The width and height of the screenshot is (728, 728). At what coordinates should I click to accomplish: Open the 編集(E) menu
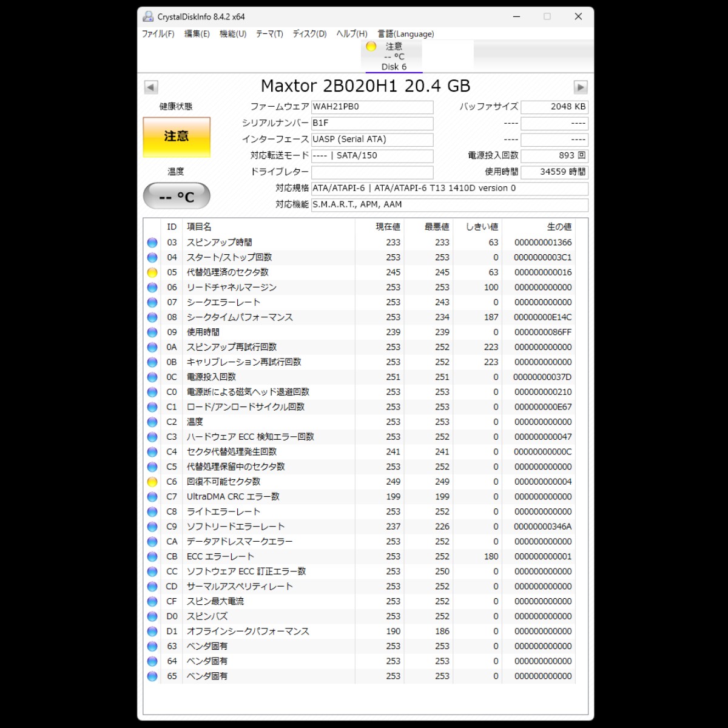click(197, 34)
